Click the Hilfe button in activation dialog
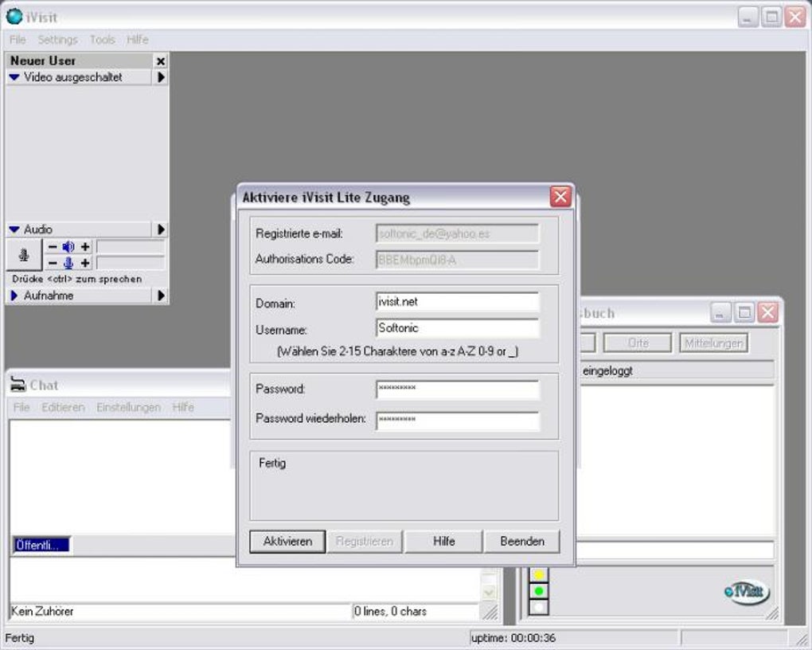 tap(443, 542)
